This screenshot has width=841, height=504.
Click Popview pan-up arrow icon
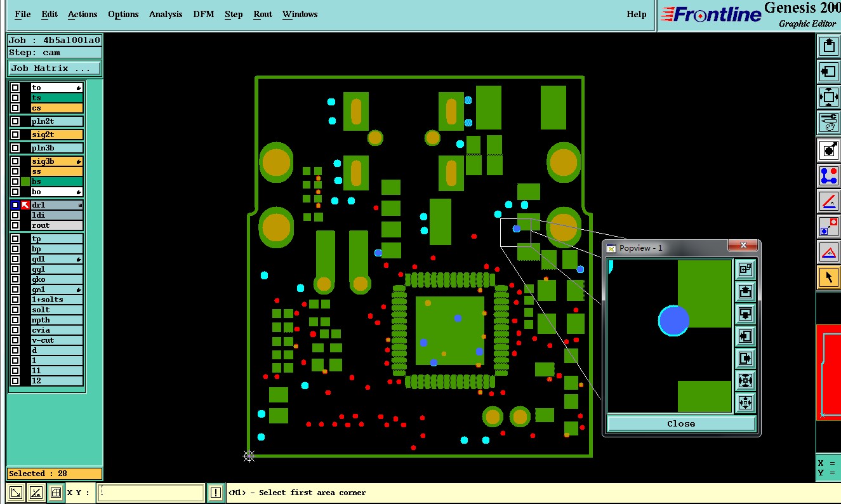tap(745, 292)
